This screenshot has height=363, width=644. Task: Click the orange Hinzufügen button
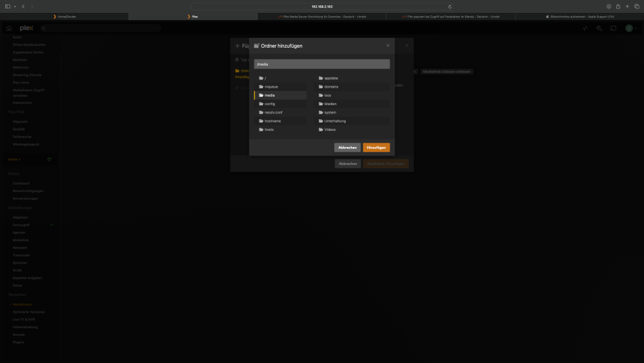coord(376,148)
